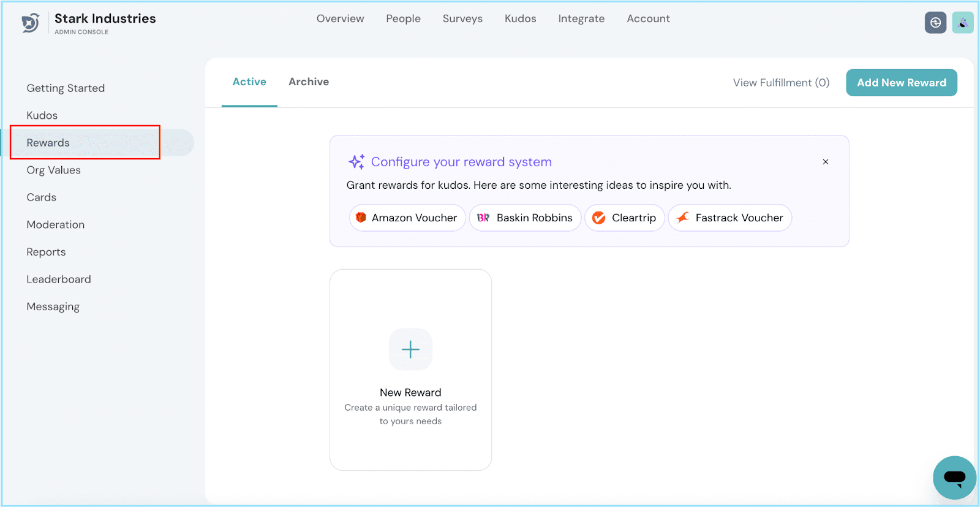Go to People in top navigation
Viewport: 980px width, 507px height.
point(403,19)
